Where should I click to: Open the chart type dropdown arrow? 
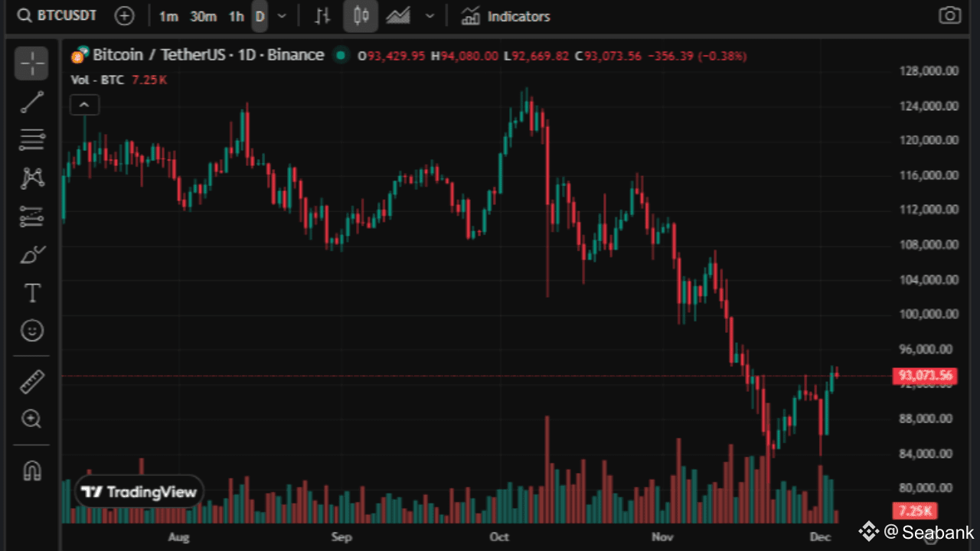point(430,16)
